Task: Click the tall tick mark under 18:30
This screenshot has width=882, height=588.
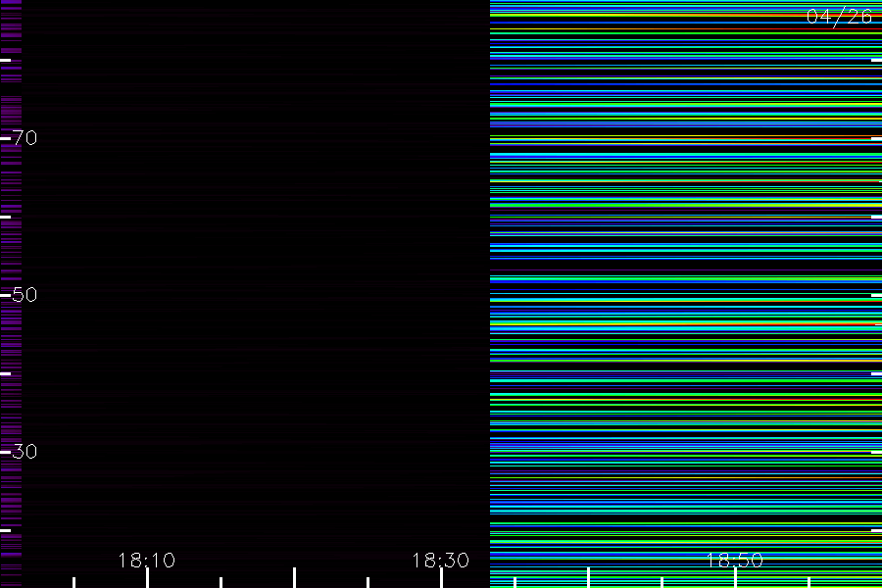Action: point(442,578)
